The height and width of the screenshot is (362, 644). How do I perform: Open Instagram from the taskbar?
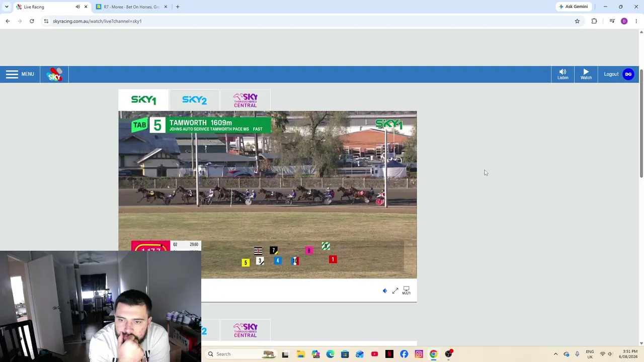pyautogui.click(x=419, y=354)
